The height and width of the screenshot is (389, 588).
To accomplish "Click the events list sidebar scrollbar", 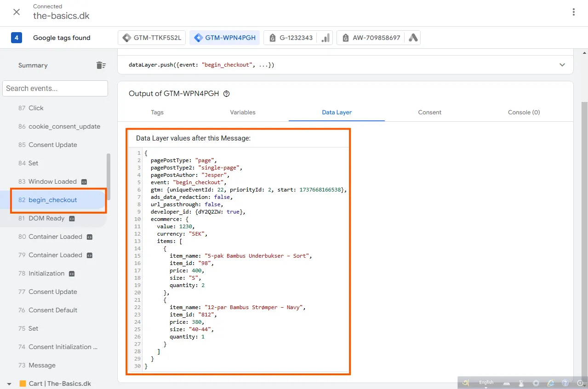I will click(108, 177).
